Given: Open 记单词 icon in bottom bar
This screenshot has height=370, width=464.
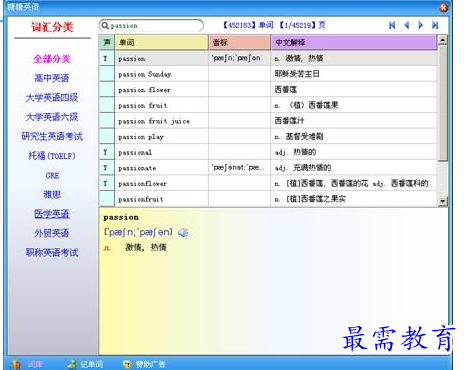Looking at the screenshot, I should (72, 364).
